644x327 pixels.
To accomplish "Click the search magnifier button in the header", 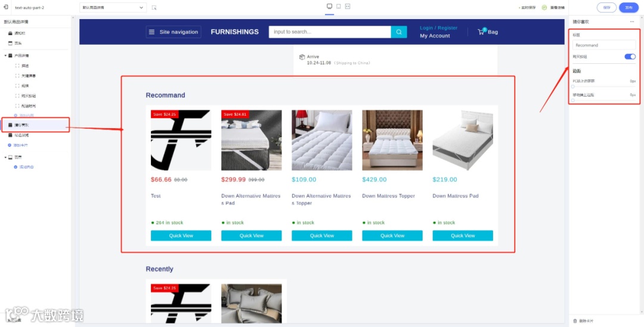I will point(399,32).
